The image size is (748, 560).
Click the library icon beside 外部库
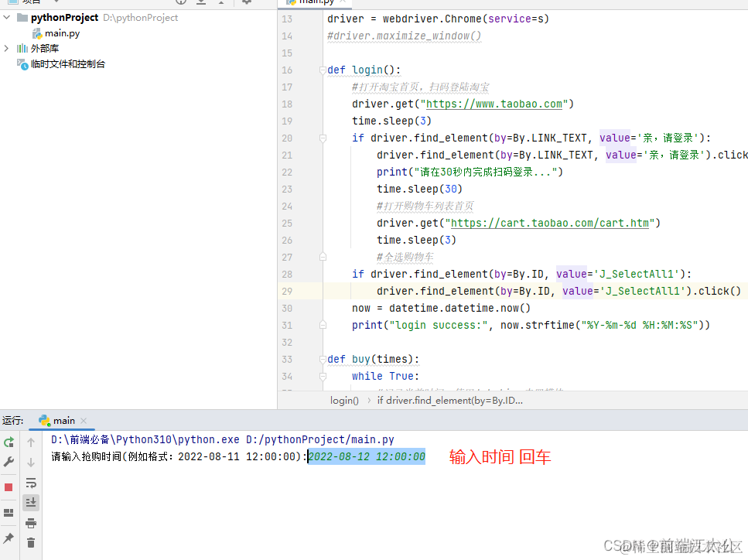pos(22,49)
